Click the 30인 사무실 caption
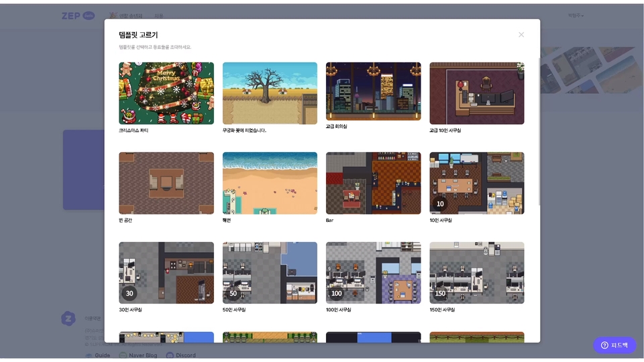This screenshot has width=644, height=362. click(x=131, y=310)
